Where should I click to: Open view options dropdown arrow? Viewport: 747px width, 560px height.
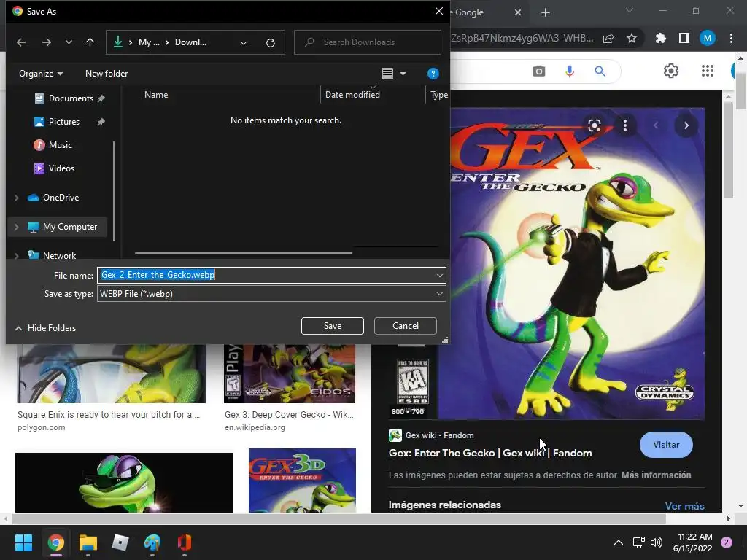(x=403, y=74)
